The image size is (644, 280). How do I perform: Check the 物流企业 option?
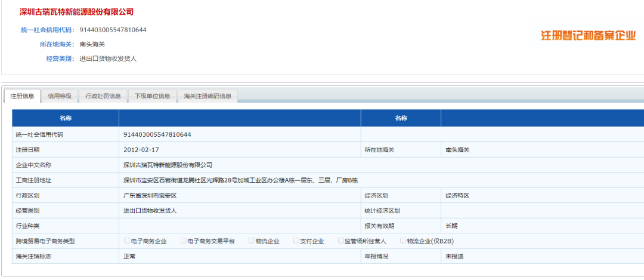pyautogui.click(x=251, y=241)
